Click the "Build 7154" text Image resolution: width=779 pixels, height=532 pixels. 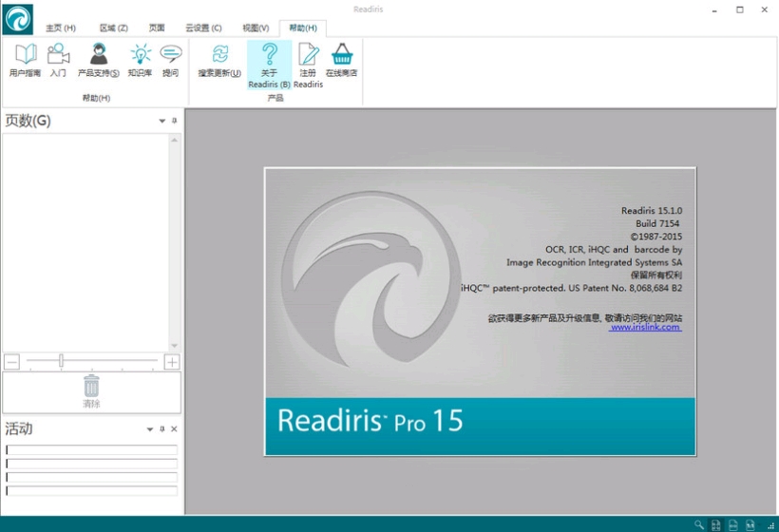657,223
